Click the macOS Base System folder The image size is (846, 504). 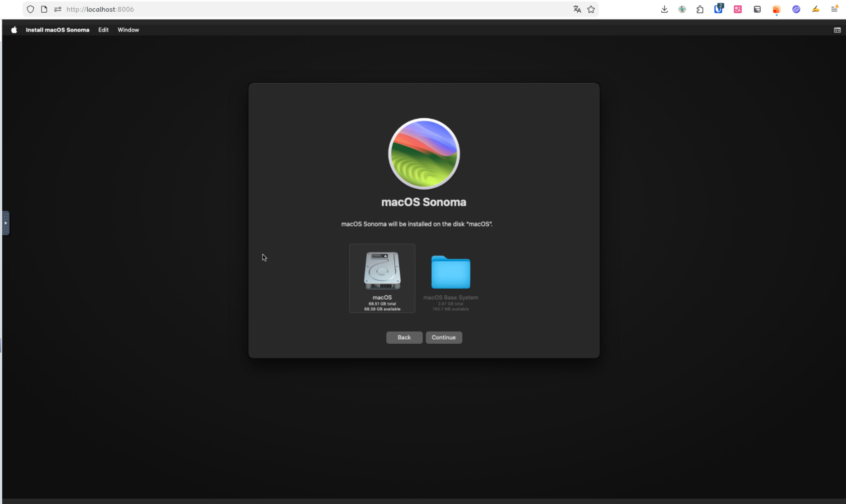(450, 272)
